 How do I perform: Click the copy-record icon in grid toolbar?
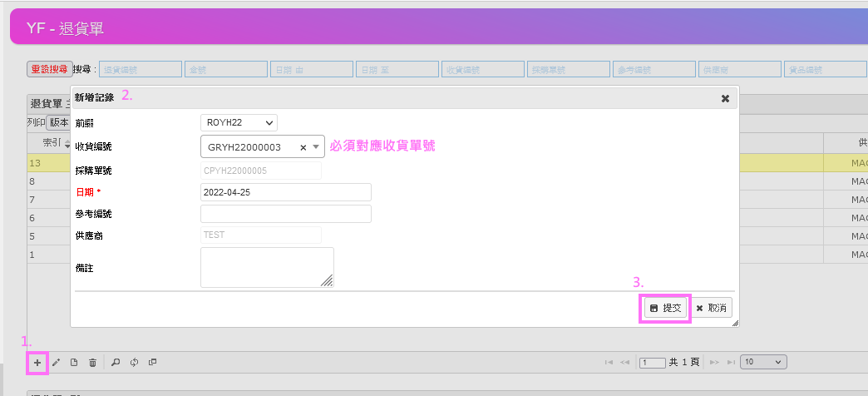(153, 363)
